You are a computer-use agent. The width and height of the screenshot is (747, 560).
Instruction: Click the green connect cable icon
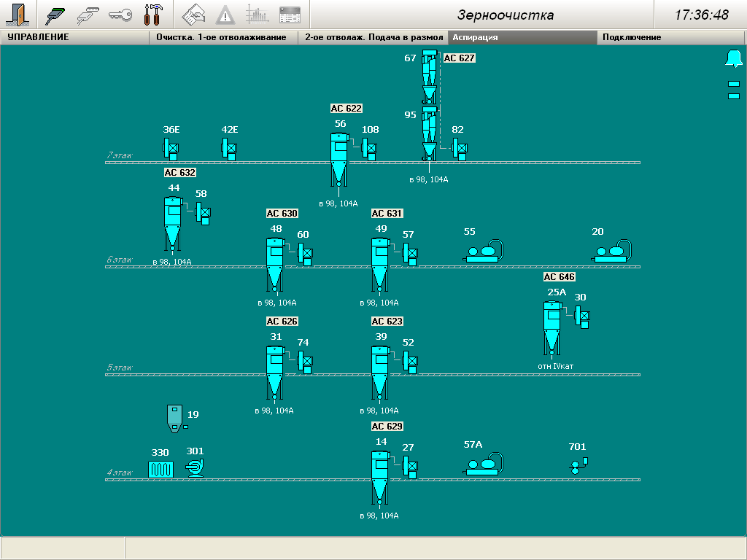click(56, 15)
